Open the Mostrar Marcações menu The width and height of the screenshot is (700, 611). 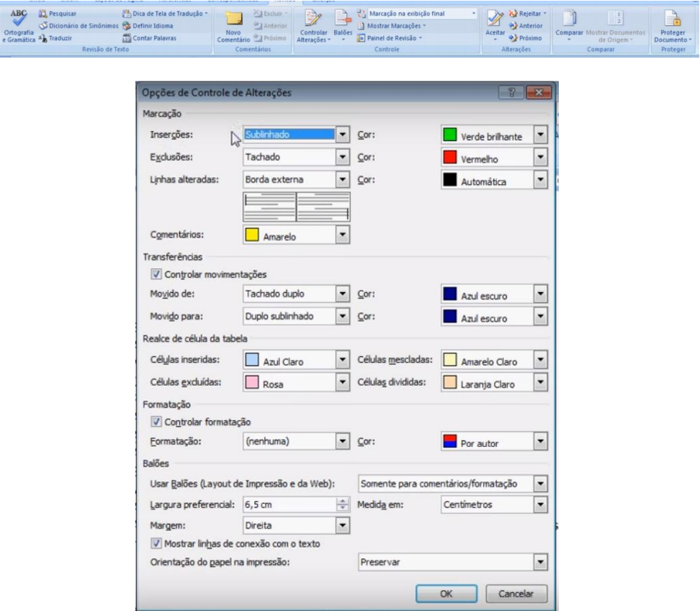point(396,26)
